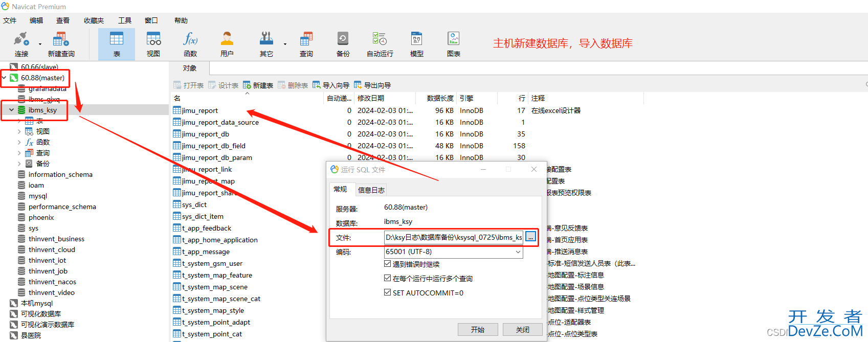
Task: Select the 可视化数据库 connection
Action: click(40, 314)
